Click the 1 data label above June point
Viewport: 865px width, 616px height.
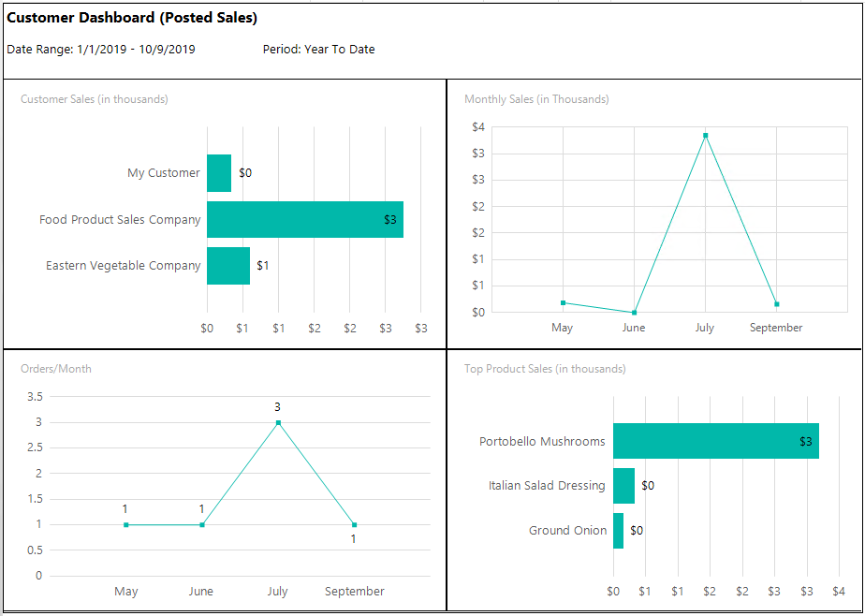202,509
